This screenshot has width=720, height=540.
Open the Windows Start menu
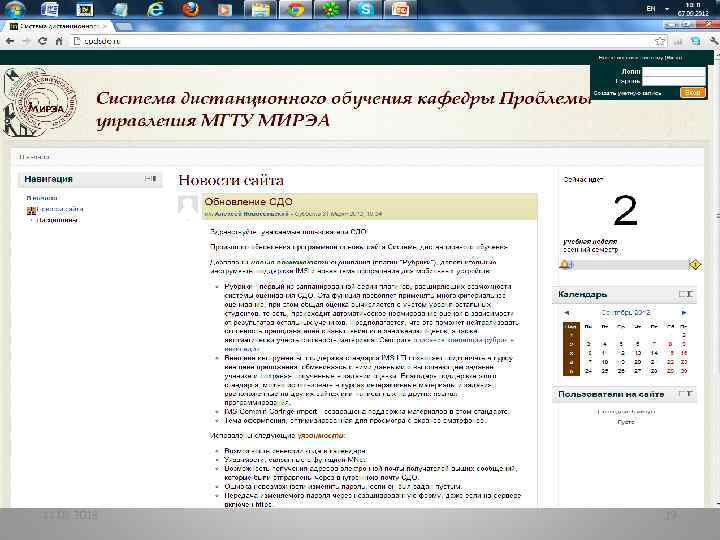tap(13, 8)
